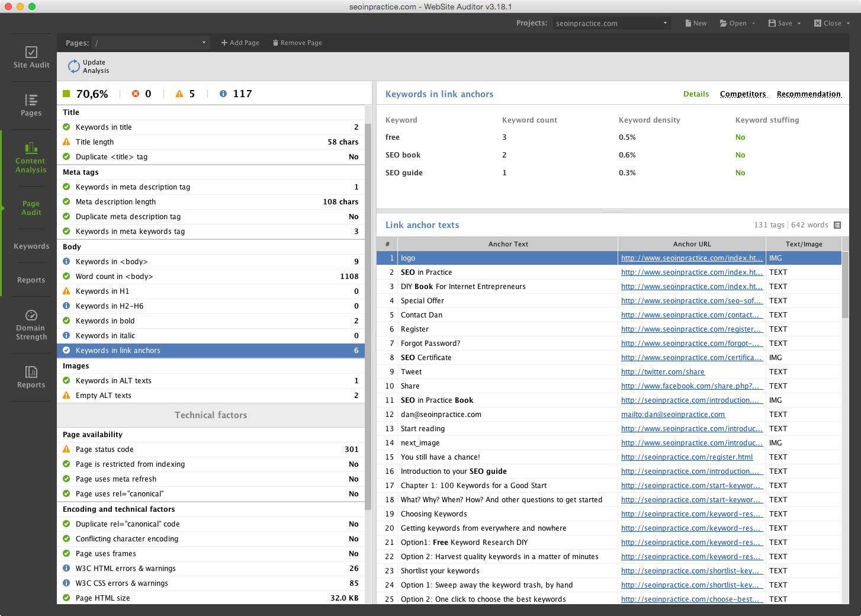Select the Keywords in H1 warning row
The image size is (861, 616).
click(x=210, y=291)
